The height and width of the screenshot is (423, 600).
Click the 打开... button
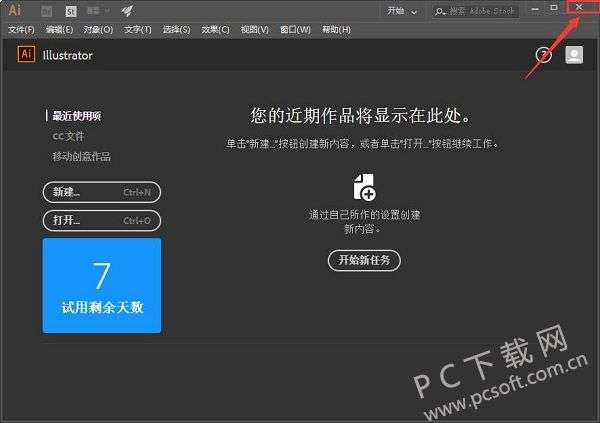pos(102,220)
